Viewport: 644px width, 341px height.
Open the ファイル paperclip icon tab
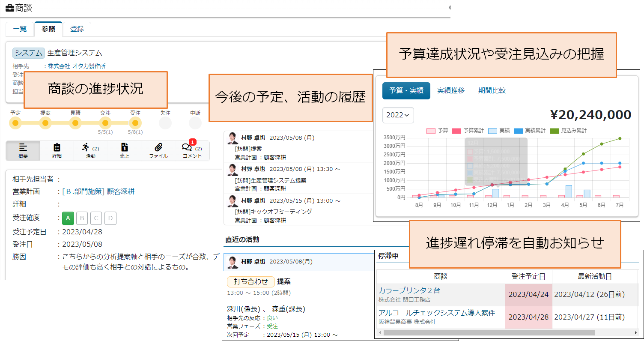[158, 151]
